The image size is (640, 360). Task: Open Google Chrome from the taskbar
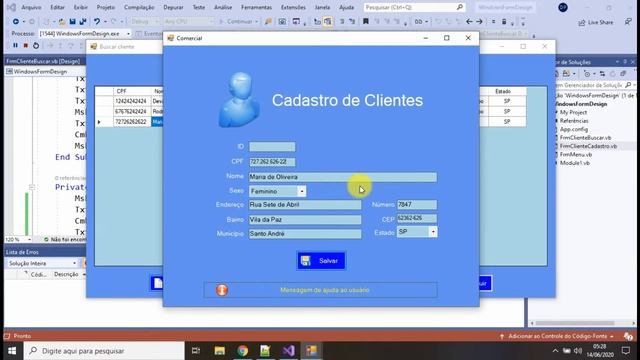click(242, 351)
